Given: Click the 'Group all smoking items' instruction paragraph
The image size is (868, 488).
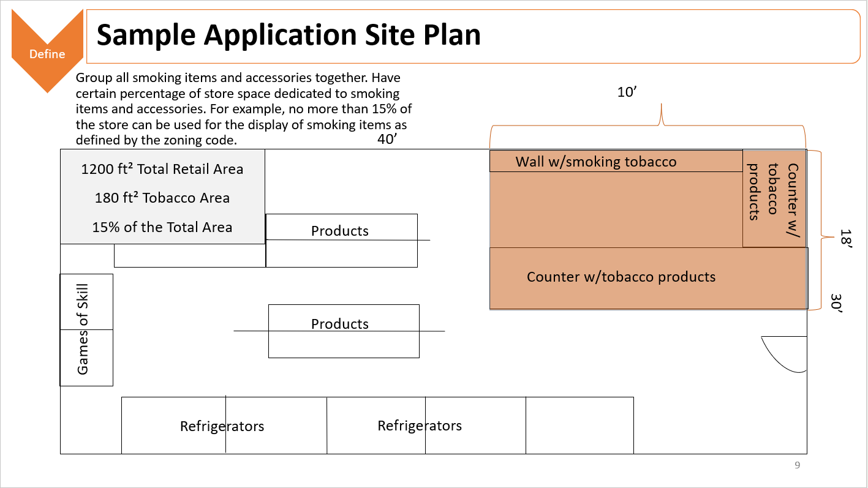Looking at the screenshot, I should [x=244, y=109].
